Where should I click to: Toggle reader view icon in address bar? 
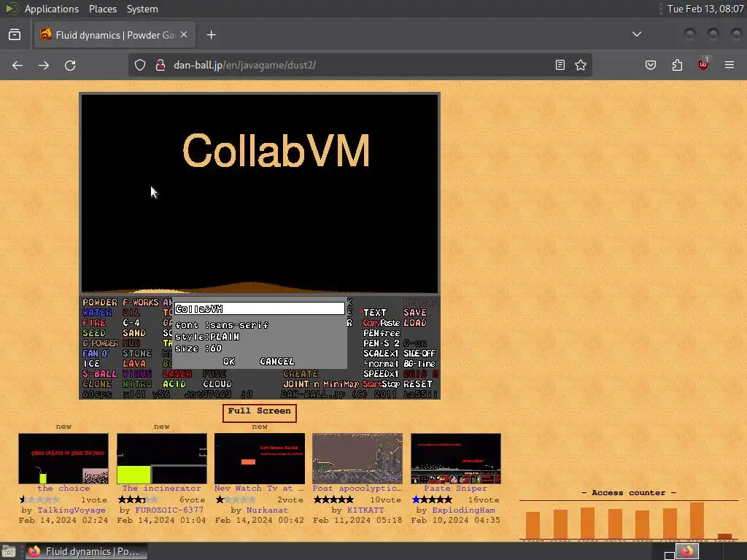560,65
